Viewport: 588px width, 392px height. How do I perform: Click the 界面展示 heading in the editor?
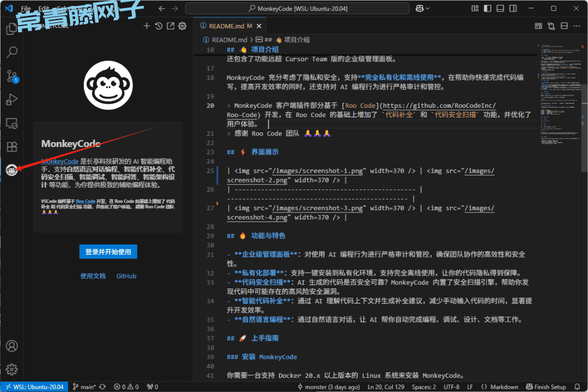pos(265,152)
